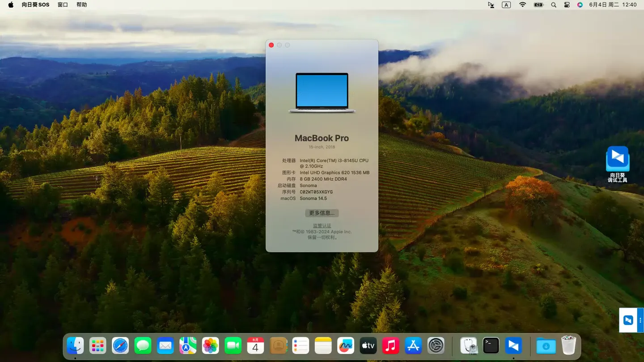Image resolution: width=644 pixels, height=362 pixels.
Task: Open Finder from the Dock
Action: pyautogui.click(x=75, y=345)
